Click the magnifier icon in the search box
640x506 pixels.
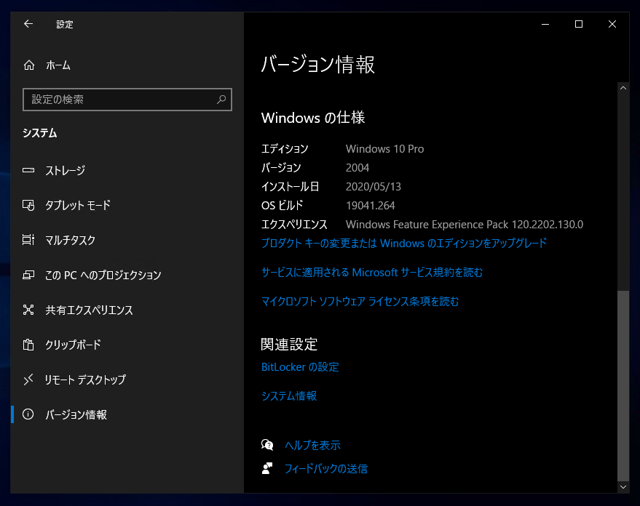(x=221, y=99)
